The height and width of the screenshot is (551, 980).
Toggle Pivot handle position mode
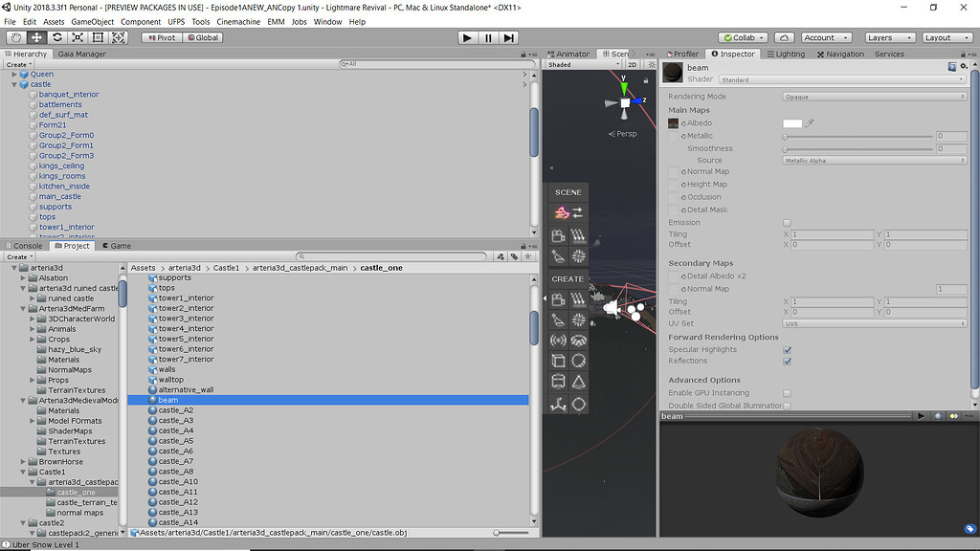[163, 37]
